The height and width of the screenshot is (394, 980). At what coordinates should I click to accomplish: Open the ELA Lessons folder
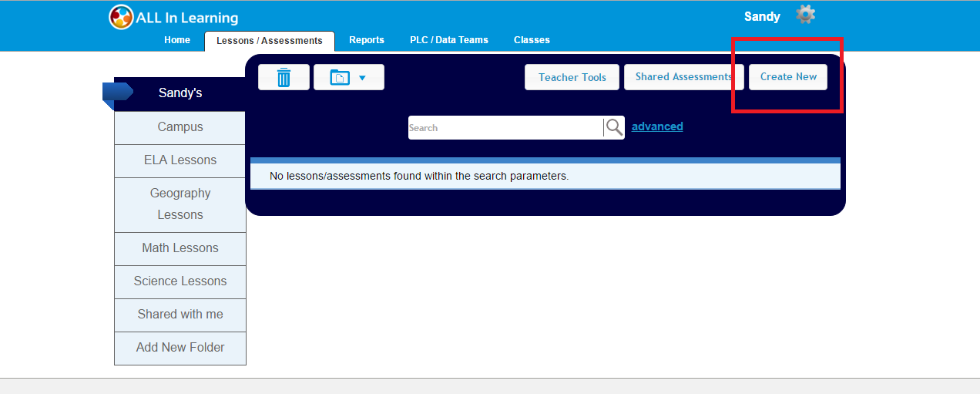pyautogui.click(x=180, y=160)
